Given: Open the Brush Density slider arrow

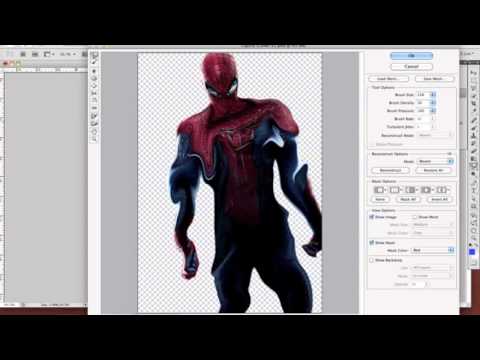Looking at the screenshot, I should 433,103.
